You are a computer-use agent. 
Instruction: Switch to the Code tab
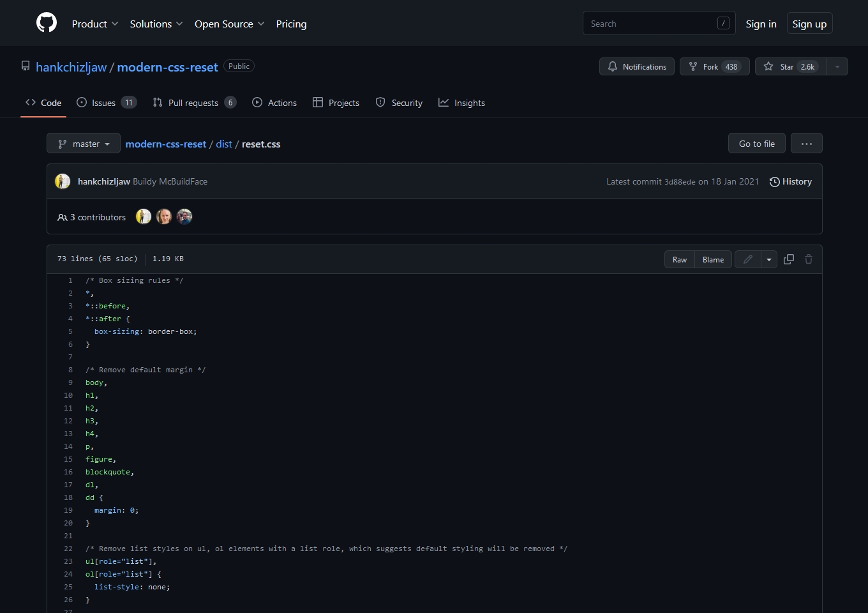pos(43,103)
